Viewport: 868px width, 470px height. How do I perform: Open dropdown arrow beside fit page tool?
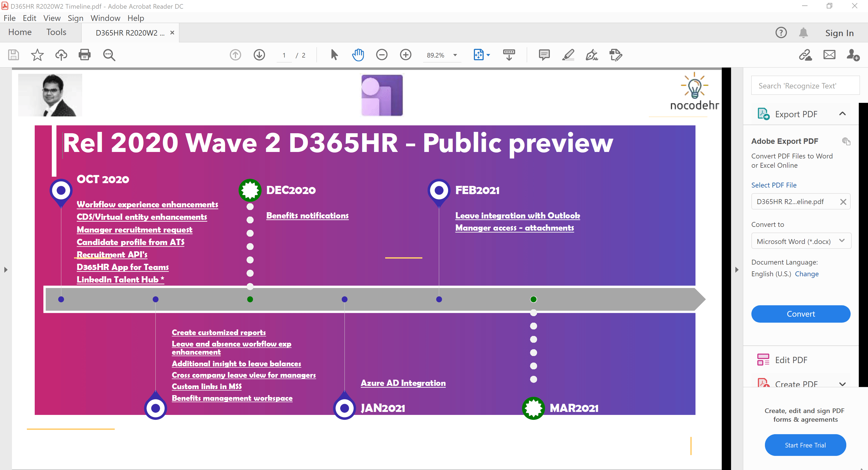pyautogui.click(x=488, y=55)
